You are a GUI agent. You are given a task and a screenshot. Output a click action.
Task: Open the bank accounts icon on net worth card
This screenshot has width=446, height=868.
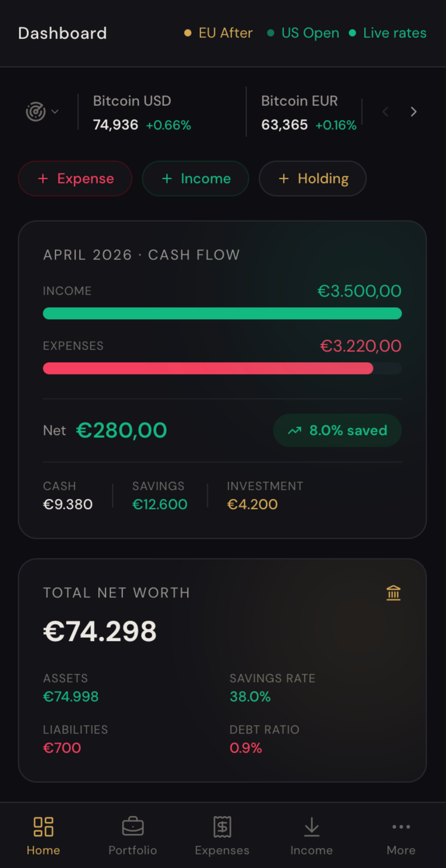tap(393, 592)
